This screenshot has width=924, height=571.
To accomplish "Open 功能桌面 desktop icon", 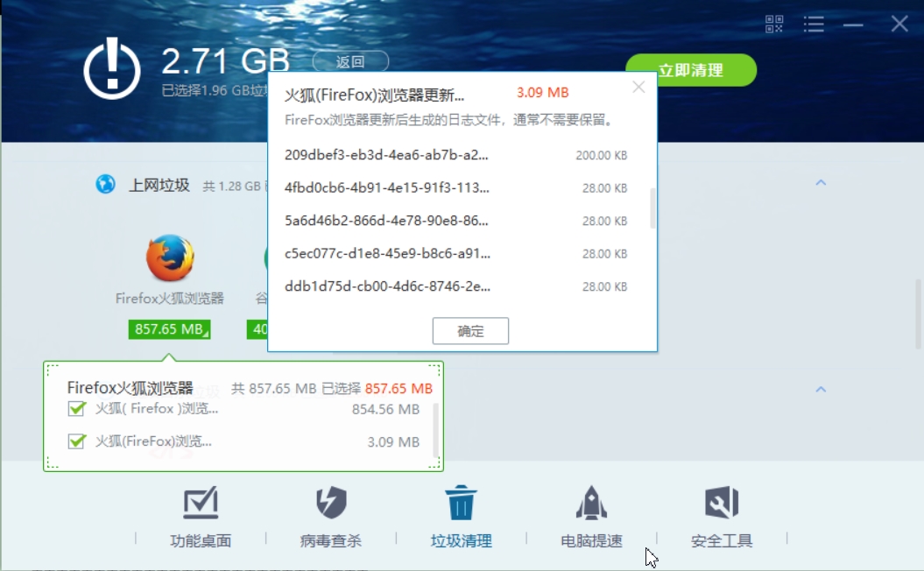I will (x=201, y=503).
